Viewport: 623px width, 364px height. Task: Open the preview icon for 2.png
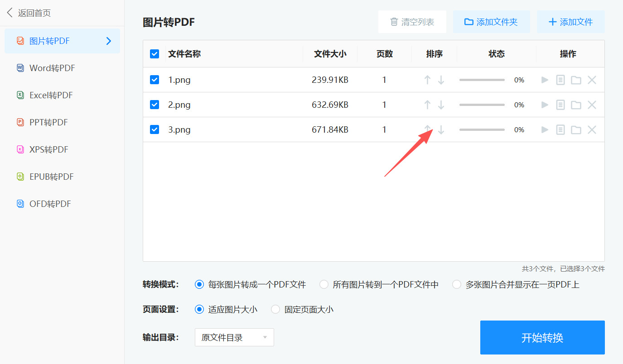pos(560,105)
